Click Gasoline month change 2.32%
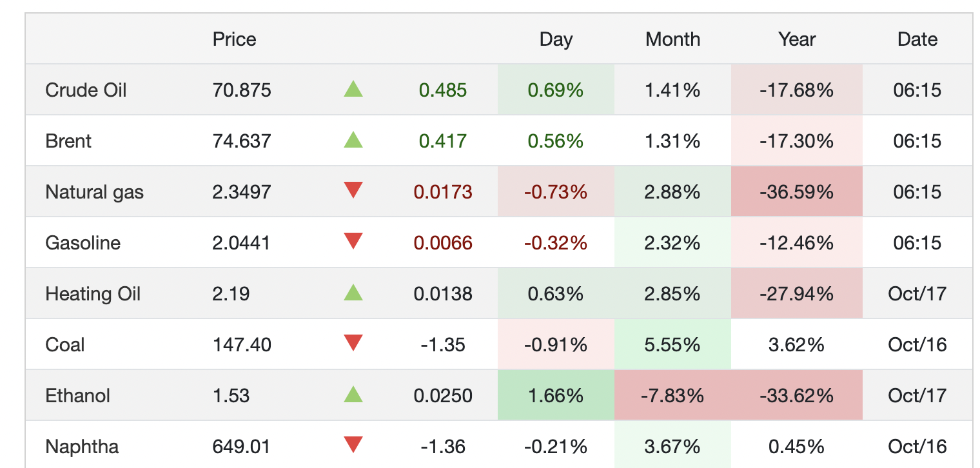980x468 pixels. [x=672, y=242]
